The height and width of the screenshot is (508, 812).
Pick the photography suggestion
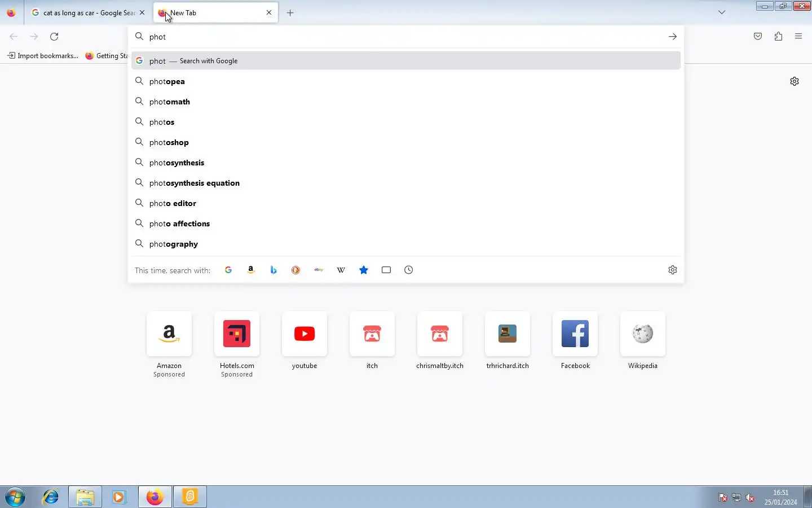[x=406, y=244]
